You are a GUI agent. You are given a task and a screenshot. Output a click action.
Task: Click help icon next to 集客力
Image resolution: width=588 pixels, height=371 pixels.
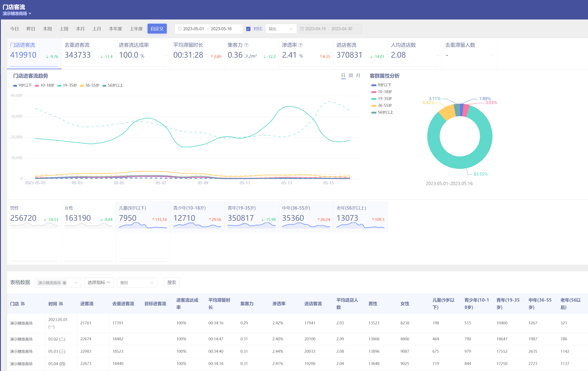pyautogui.click(x=246, y=45)
